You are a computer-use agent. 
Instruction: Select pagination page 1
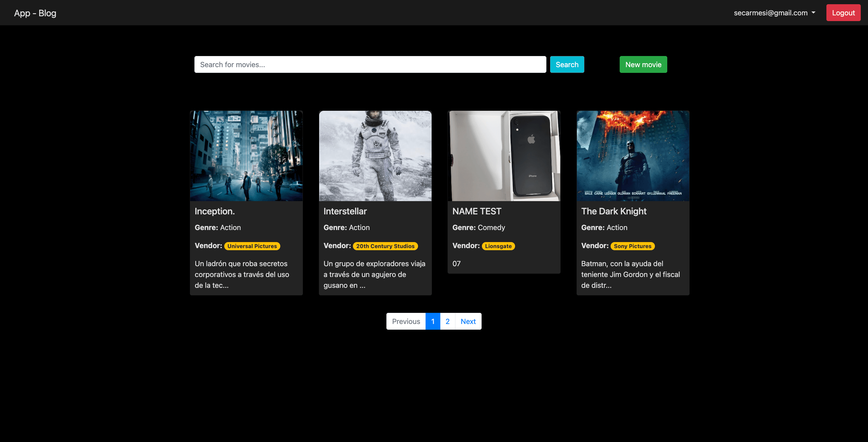click(x=433, y=321)
